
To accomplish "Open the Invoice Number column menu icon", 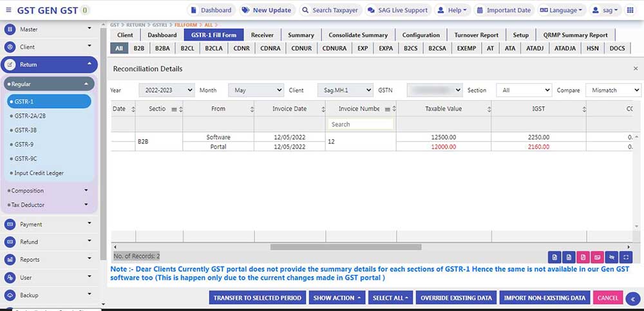I will [387, 109].
